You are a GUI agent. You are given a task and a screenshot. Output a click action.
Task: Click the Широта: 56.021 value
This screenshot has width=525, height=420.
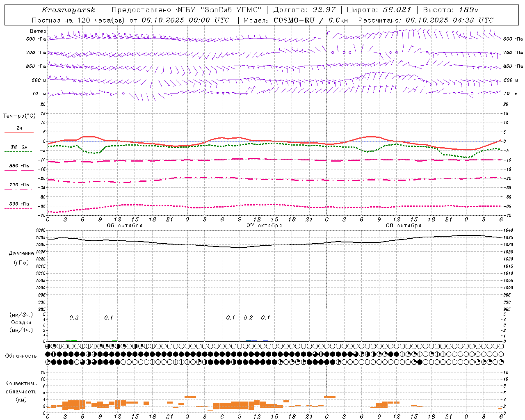pos(379,10)
